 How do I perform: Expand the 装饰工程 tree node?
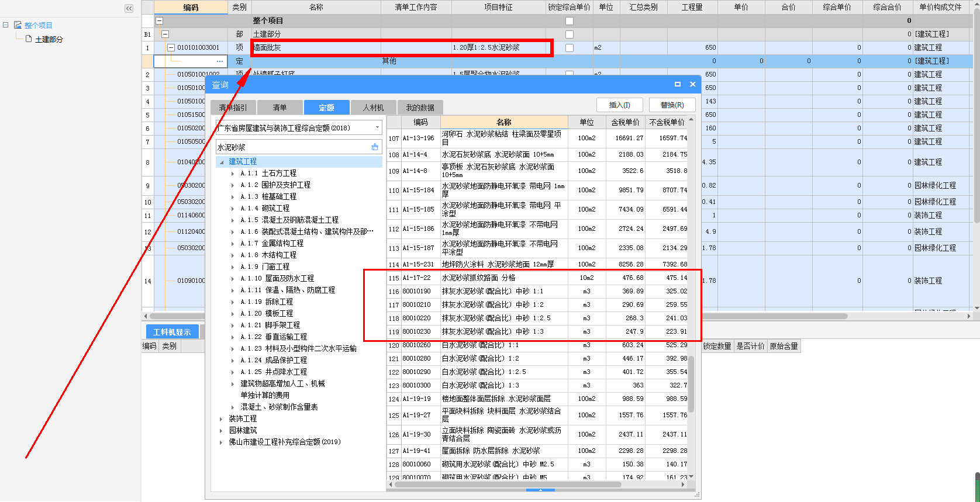point(221,419)
